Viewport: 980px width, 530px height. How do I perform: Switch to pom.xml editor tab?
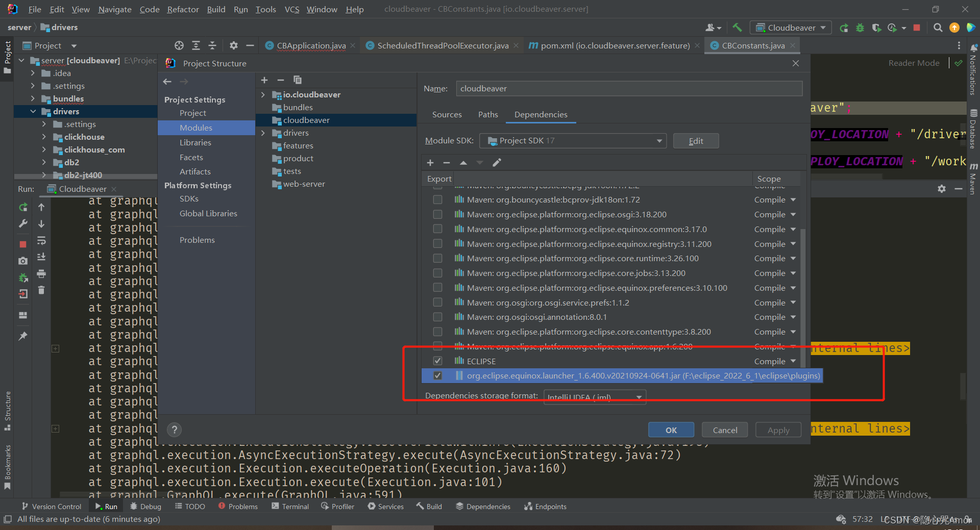coord(615,45)
